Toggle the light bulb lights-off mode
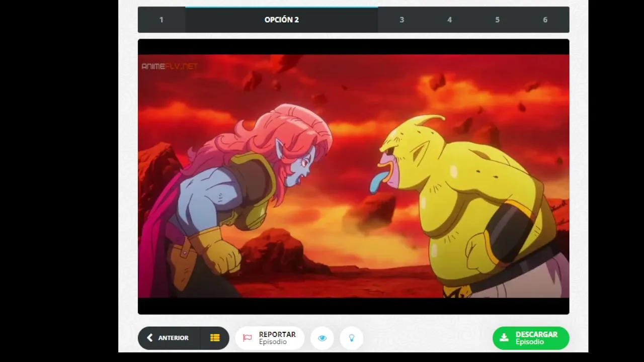The image size is (644, 362). [352, 338]
